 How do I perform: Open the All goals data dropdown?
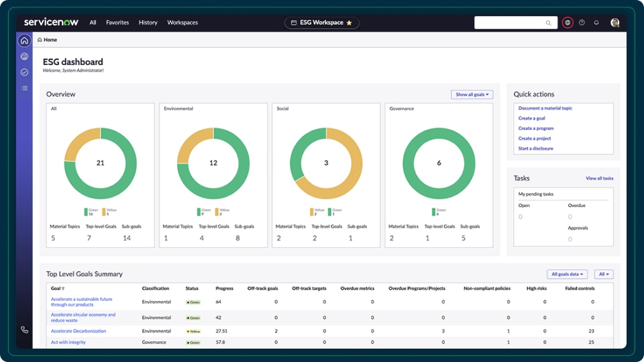568,274
